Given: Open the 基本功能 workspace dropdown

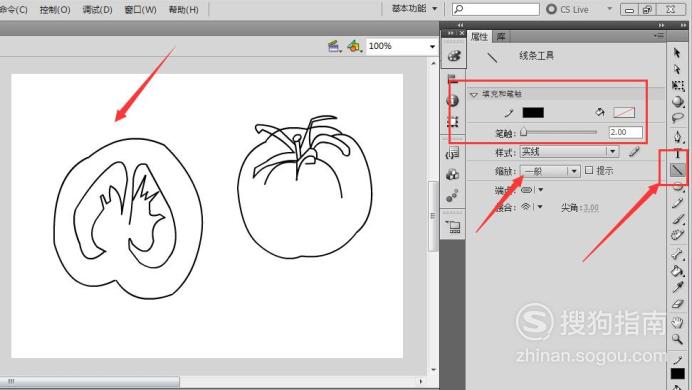Looking at the screenshot, I should [414, 8].
